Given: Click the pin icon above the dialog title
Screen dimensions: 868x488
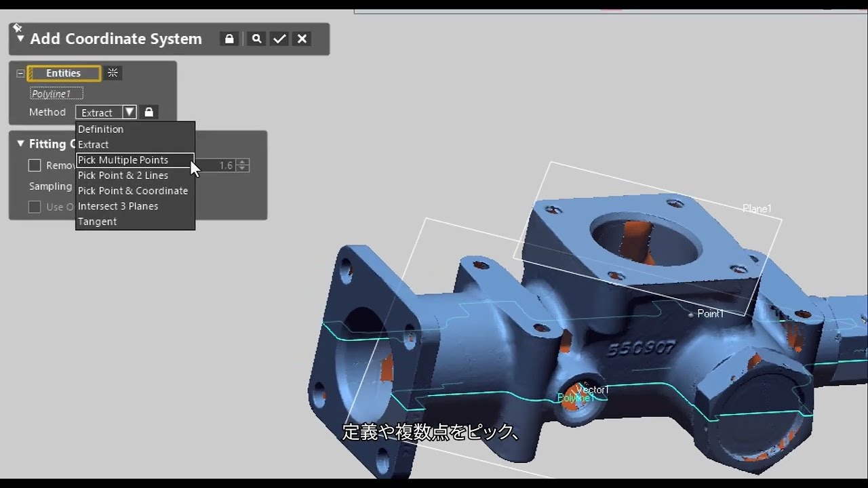Looking at the screenshot, I should click(18, 28).
